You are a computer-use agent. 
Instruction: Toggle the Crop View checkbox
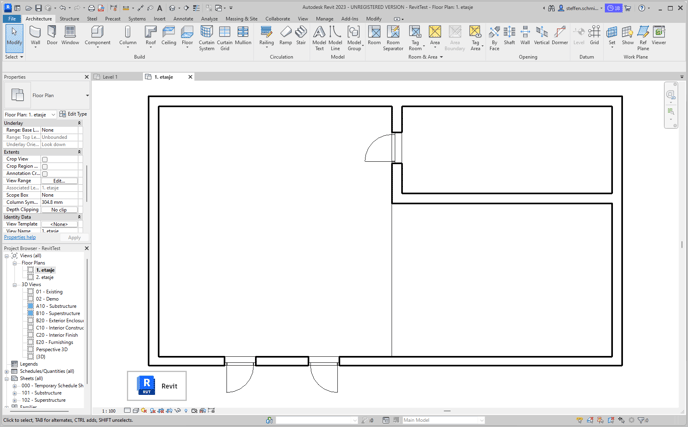(45, 159)
